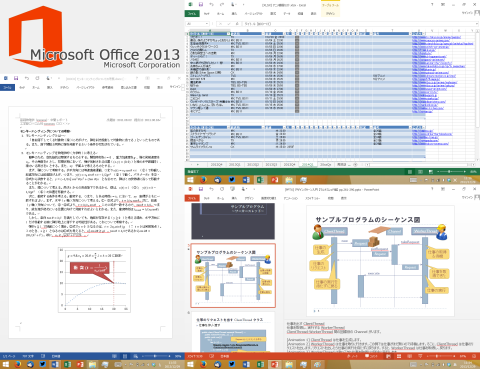Select Normal view in Excel status bar
Image resolution: width=480 pixels, height=369 pixels.
coord(410,172)
